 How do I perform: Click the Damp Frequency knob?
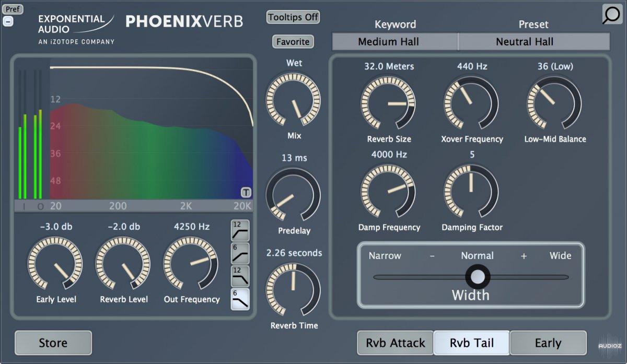click(x=388, y=191)
